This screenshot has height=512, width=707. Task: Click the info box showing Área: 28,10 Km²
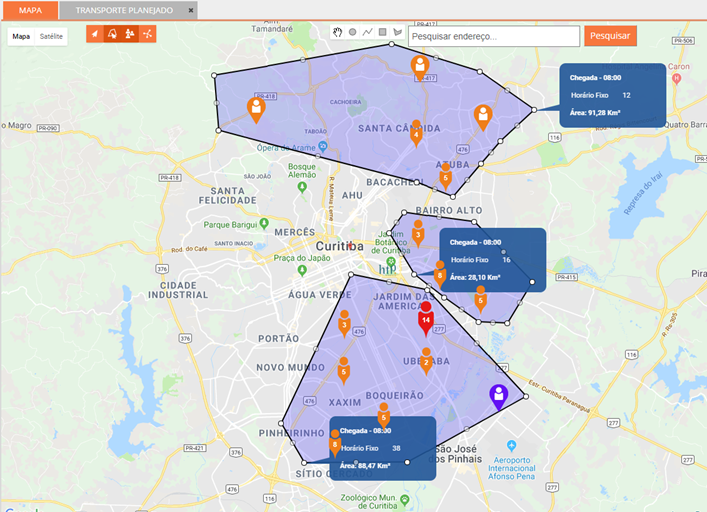(x=492, y=260)
